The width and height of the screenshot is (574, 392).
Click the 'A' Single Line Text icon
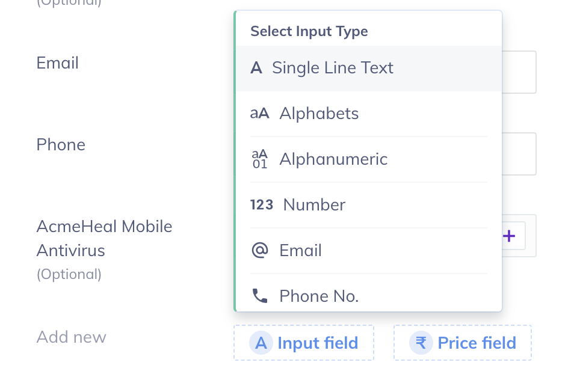click(x=256, y=68)
